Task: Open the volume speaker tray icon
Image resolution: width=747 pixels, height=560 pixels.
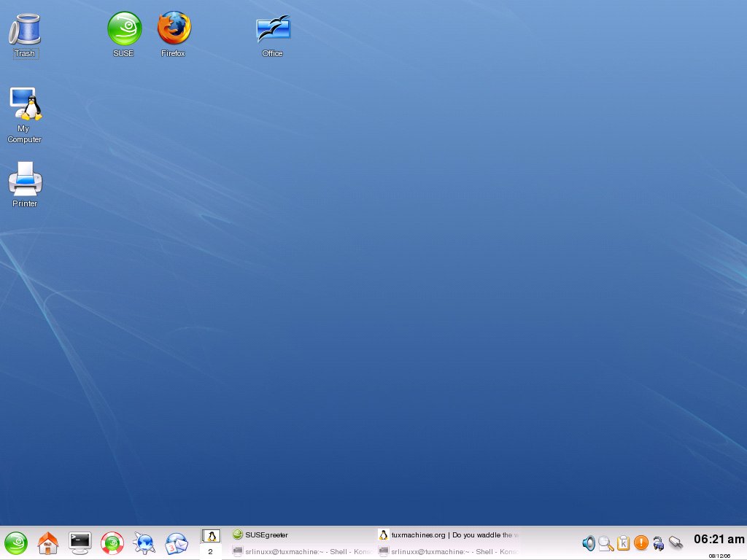Action: (589, 542)
